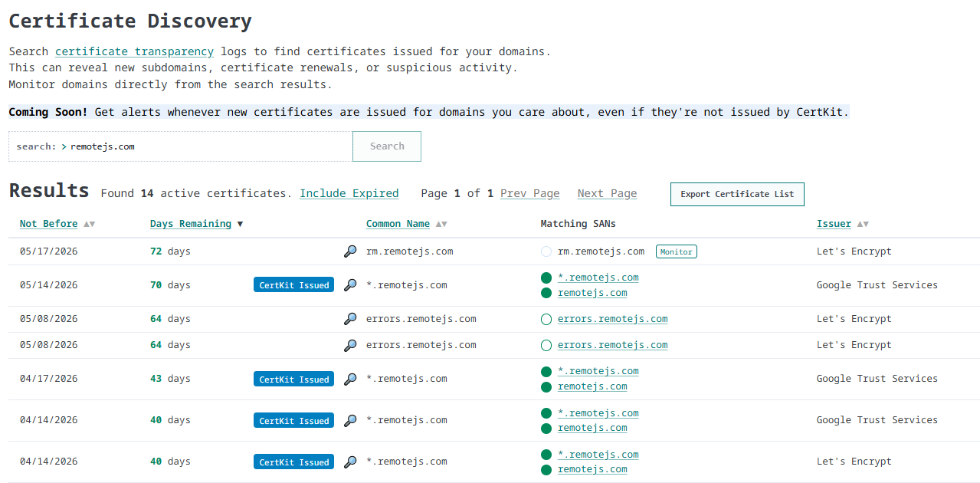Click the Certificate Discovery page heading
980x483 pixels.
[130, 21]
